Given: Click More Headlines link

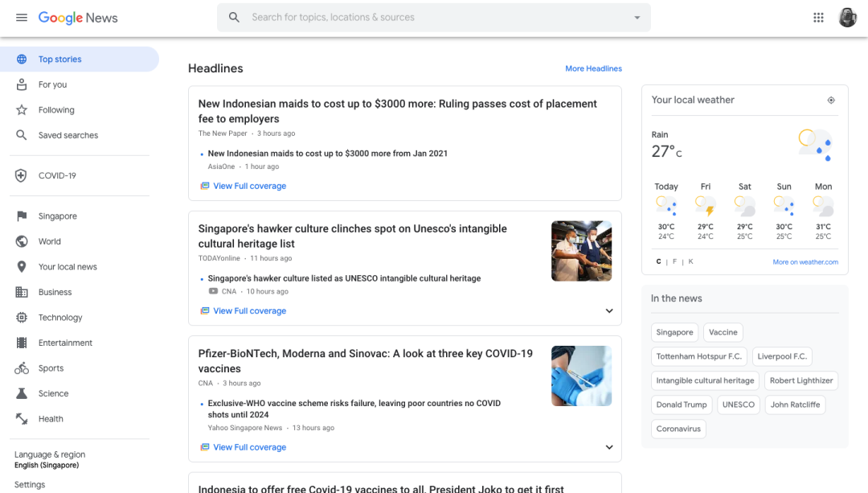Looking at the screenshot, I should tap(593, 68).
